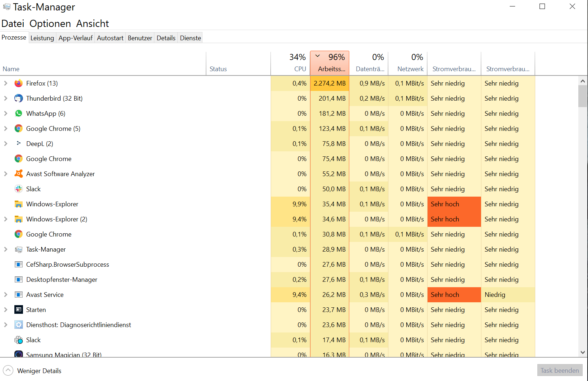Select the Prozesse tab
588x381 pixels.
pyautogui.click(x=14, y=37)
